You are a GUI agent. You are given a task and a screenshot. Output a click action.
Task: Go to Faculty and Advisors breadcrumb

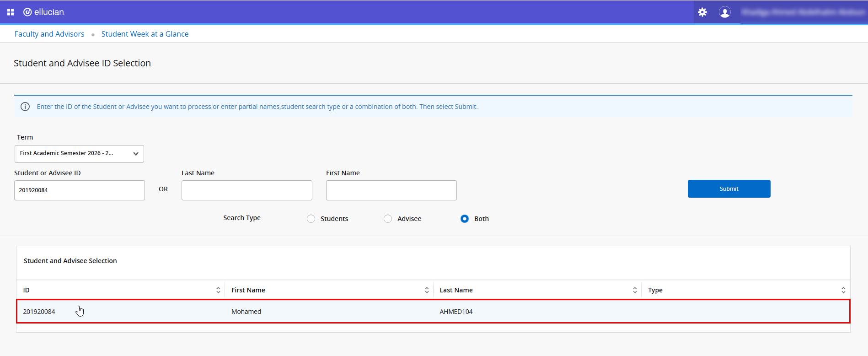tap(49, 34)
